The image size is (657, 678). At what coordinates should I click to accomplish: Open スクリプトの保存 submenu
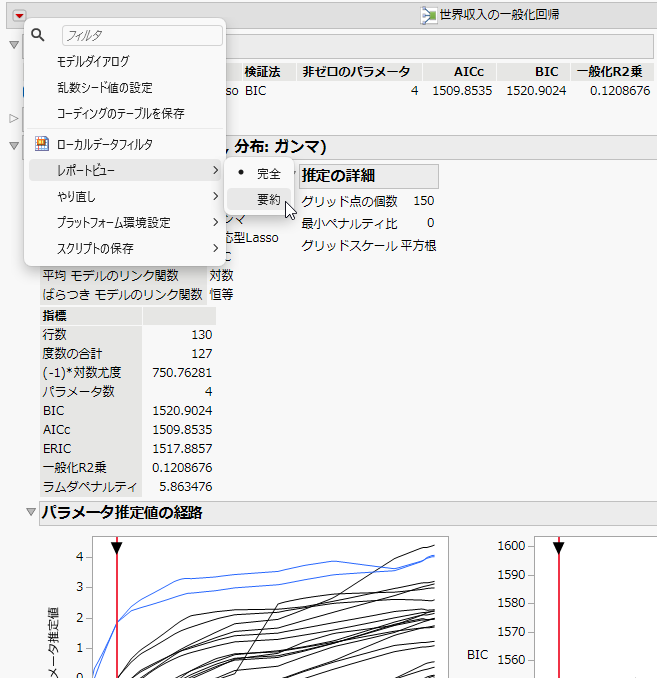(125, 249)
